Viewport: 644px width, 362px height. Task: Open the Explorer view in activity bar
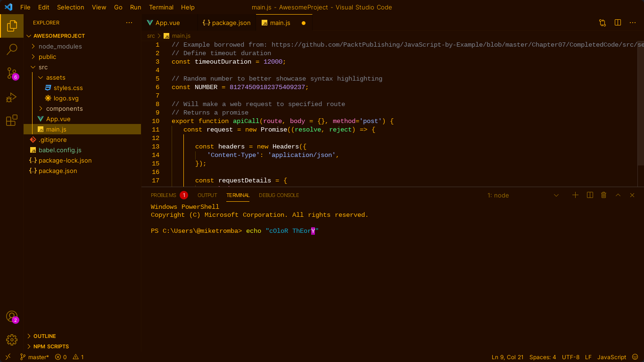[x=12, y=25]
